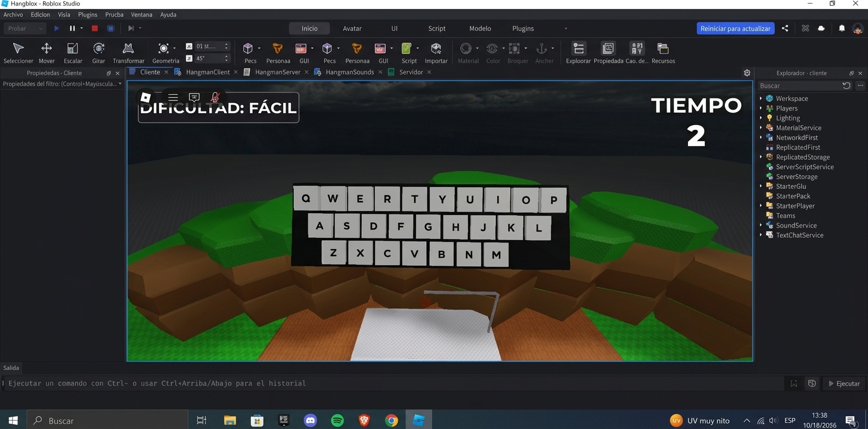The height and width of the screenshot is (429, 868).
Task: Choose the Seleccioner tool
Action: coord(18,52)
